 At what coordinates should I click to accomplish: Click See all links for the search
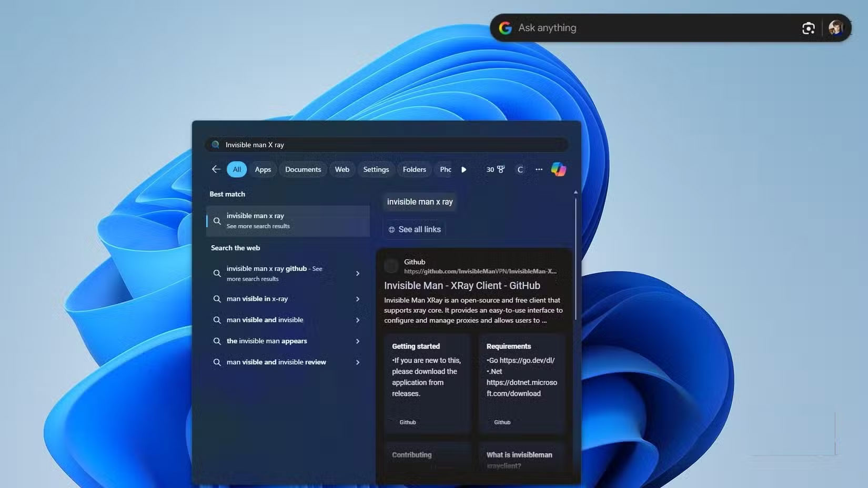tap(419, 229)
